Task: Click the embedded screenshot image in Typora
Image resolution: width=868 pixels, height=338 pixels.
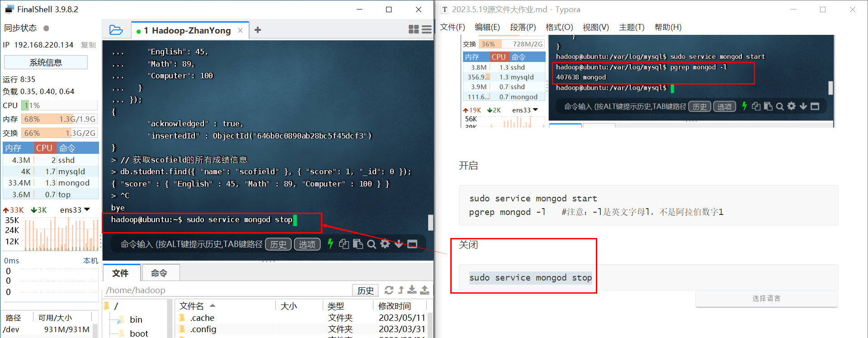Action: 647,81
